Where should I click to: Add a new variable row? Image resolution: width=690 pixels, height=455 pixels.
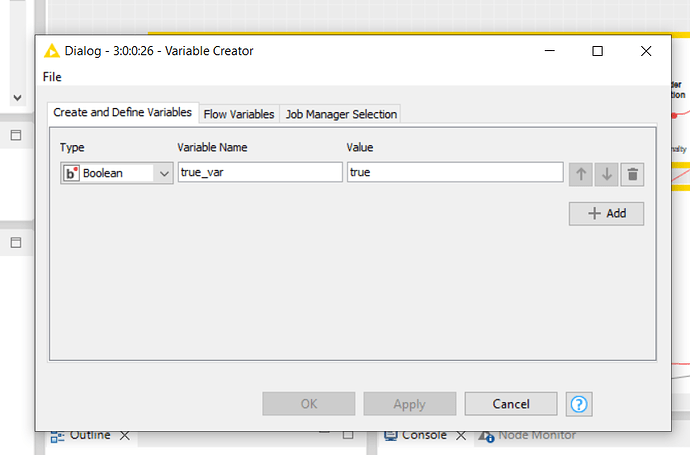click(606, 213)
